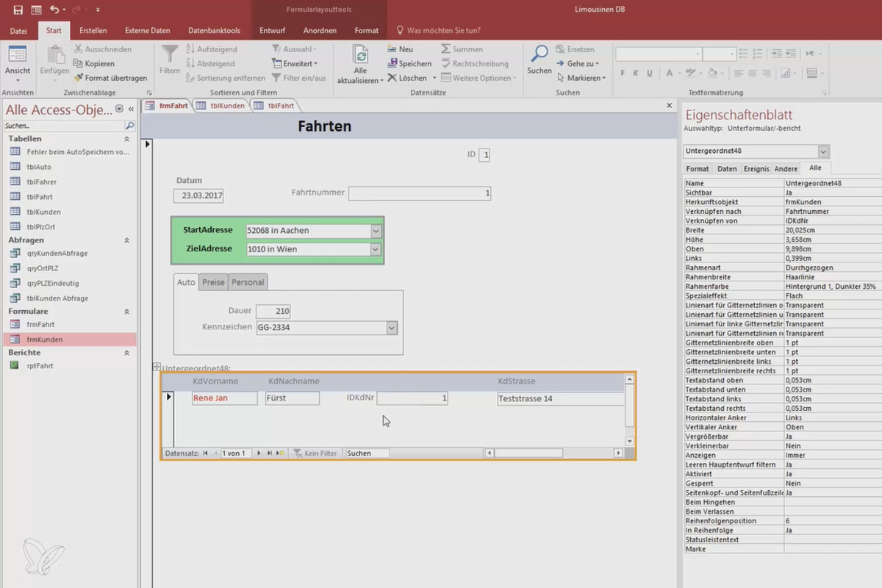The height and width of the screenshot is (588, 882).
Task: Toggle italic K formatting
Action: coord(637,73)
